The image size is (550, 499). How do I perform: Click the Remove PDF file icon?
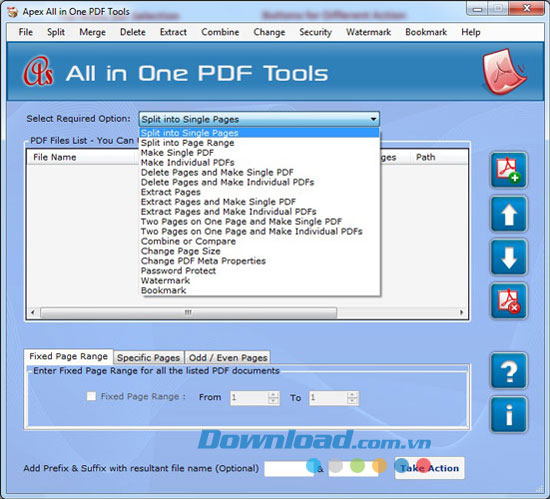508,301
